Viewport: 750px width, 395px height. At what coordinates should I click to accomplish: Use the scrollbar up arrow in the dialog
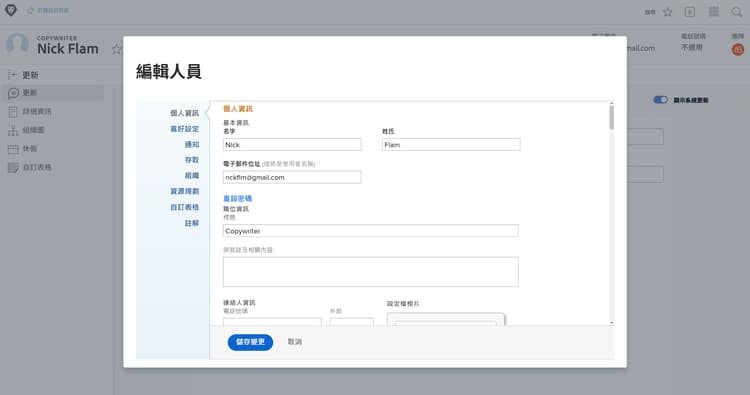click(611, 103)
